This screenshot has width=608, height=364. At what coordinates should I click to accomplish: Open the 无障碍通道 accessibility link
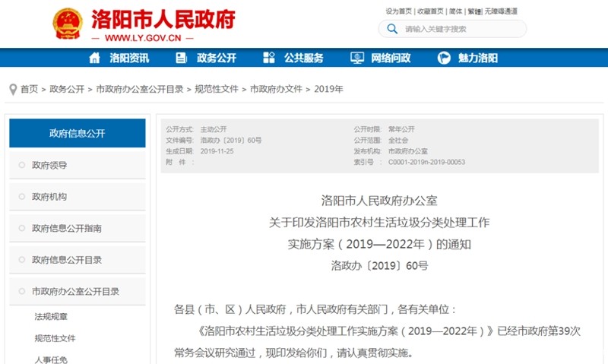click(501, 11)
